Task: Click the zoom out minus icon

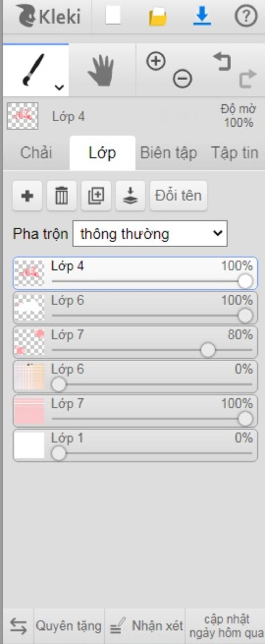Action: coord(182,78)
